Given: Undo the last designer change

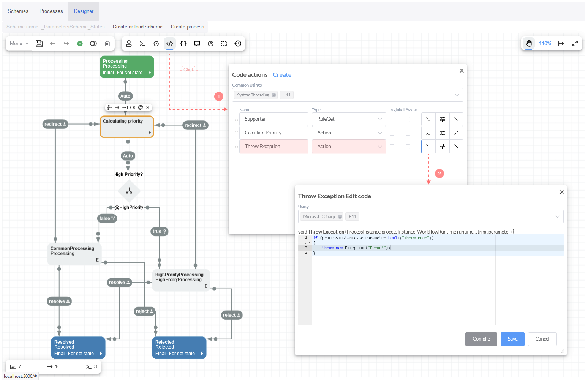Looking at the screenshot, I should coord(53,44).
